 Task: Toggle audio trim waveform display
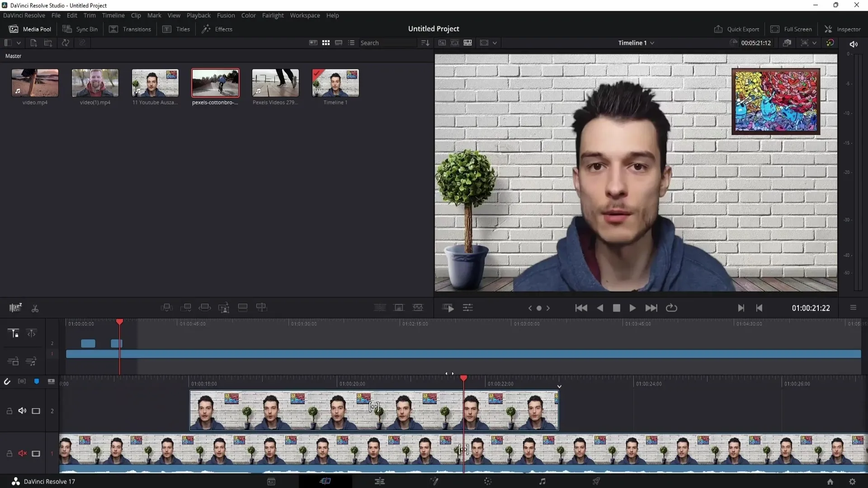pos(22,381)
